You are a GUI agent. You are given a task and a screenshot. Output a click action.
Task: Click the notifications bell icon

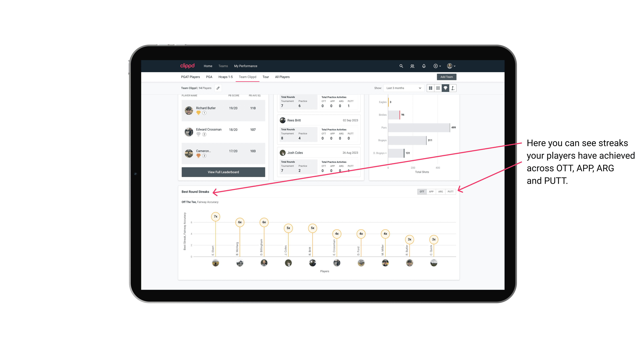pyautogui.click(x=423, y=66)
